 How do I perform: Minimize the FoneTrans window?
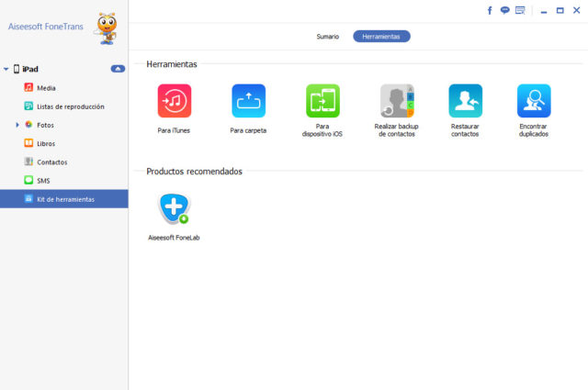[x=544, y=11]
